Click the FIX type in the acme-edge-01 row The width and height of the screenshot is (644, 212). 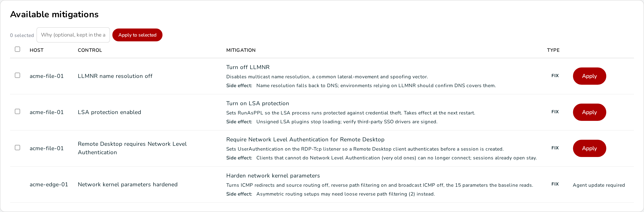coord(555,184)
